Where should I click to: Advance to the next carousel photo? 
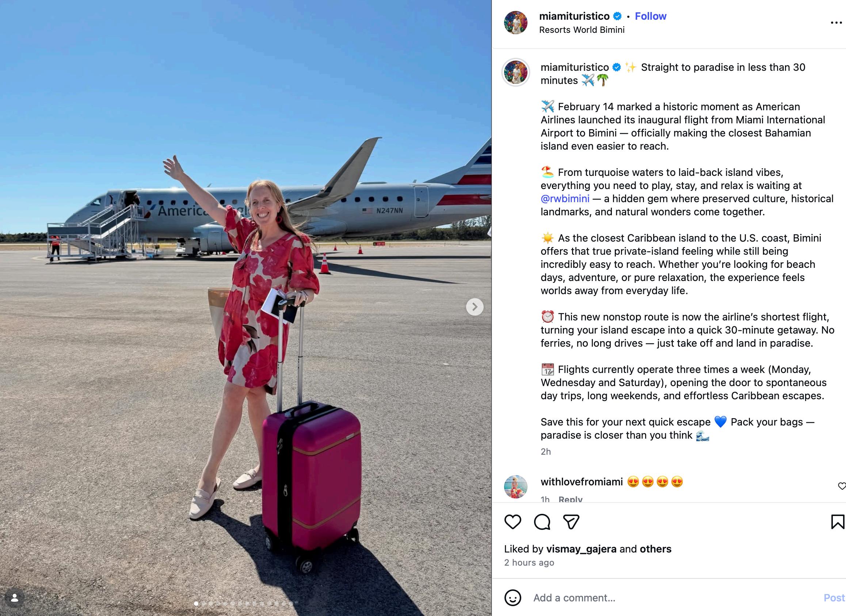475,307
